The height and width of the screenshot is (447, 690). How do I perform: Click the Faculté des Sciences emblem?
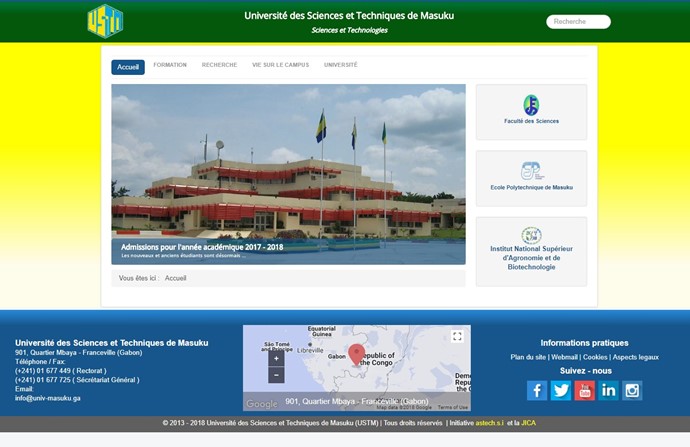(531, 104)
